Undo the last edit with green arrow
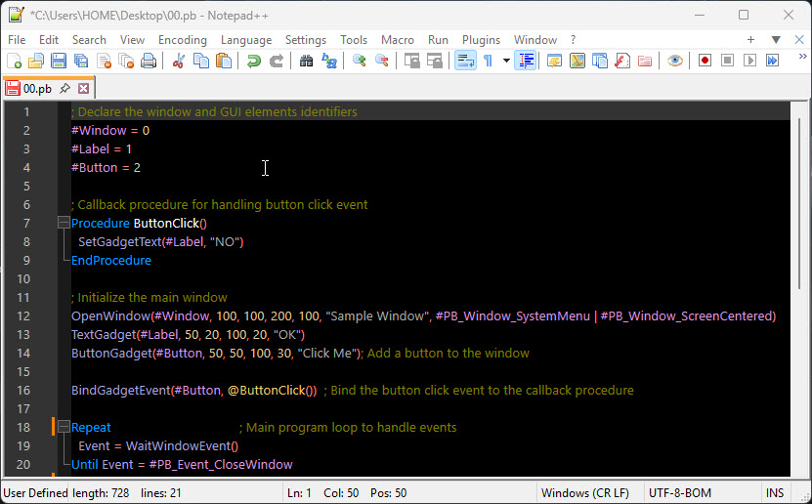 point(254,62)
